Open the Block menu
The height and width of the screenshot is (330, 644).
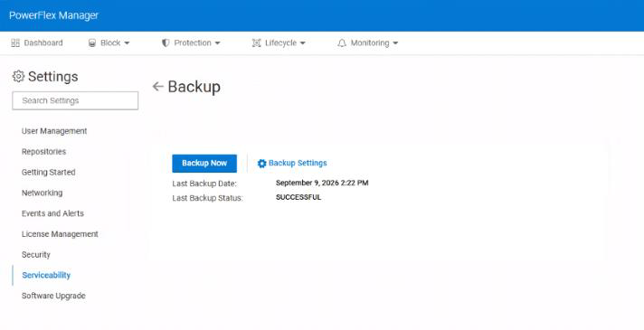(x=109, y=43)
